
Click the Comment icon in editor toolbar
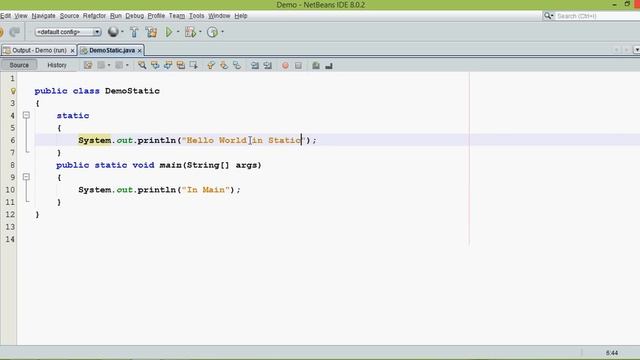pyautogui.click(x=316, y=65)
